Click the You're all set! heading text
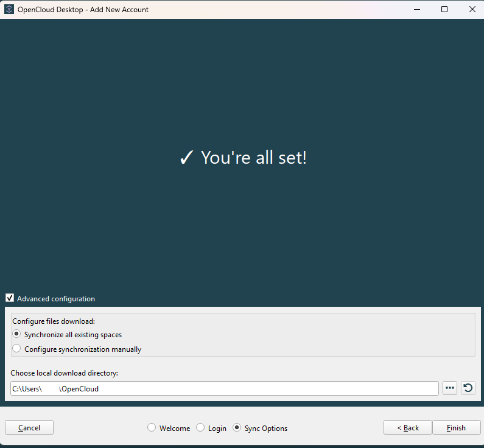Screen dimensions: 484x448 coord(253,158)
